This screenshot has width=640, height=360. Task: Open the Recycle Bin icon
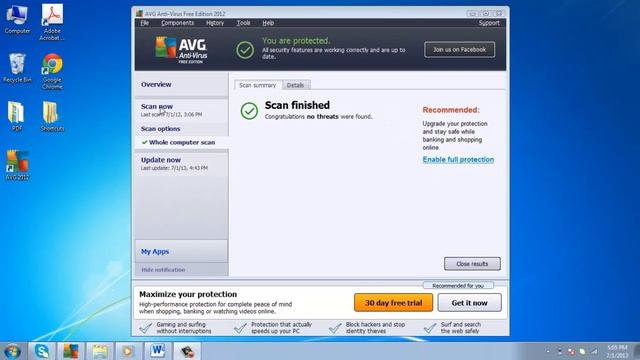point(17,68)
